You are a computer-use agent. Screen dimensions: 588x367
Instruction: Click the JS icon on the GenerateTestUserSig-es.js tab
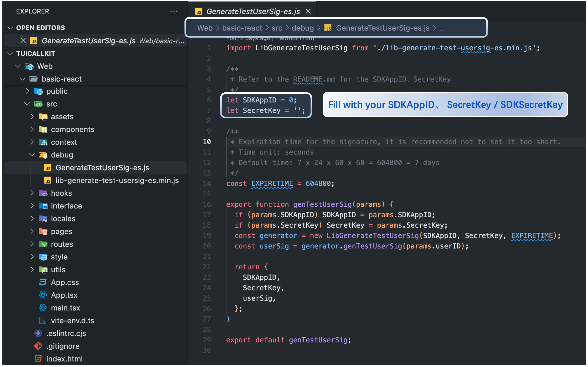[x=198, y=11]
